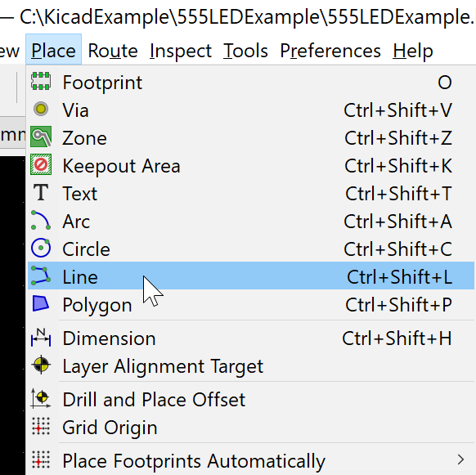476x475 pixels.
Task: Open the Inspect menu
Action: (x=181, y=50)
